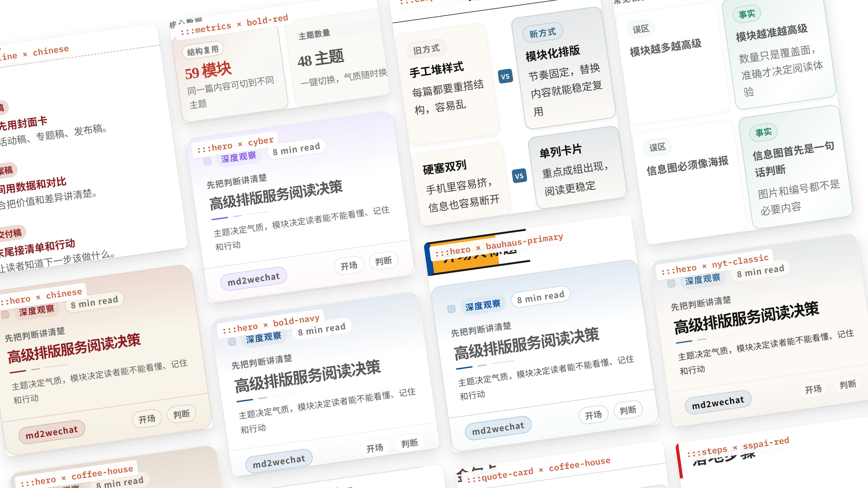Click md2wechat pill in the bold-navy card
The width and height of the screenshot is (868, 488).
tap(279, 461)
